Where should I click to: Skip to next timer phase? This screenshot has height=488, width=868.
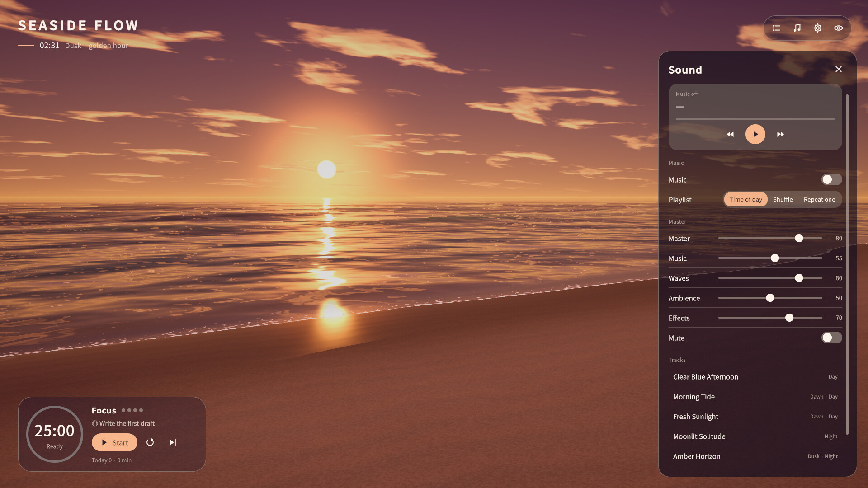click(x=173, y=442)
